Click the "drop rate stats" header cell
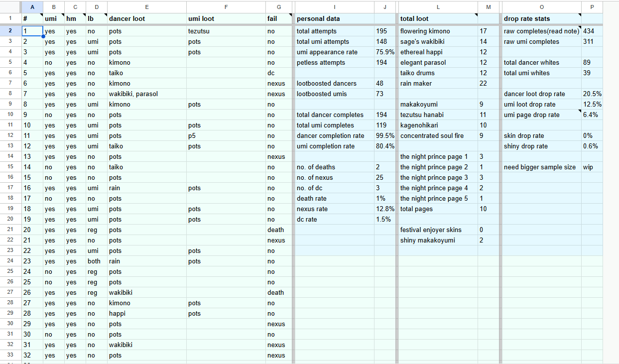The width and height of the screenshot is (619, 364). [541, 18]
